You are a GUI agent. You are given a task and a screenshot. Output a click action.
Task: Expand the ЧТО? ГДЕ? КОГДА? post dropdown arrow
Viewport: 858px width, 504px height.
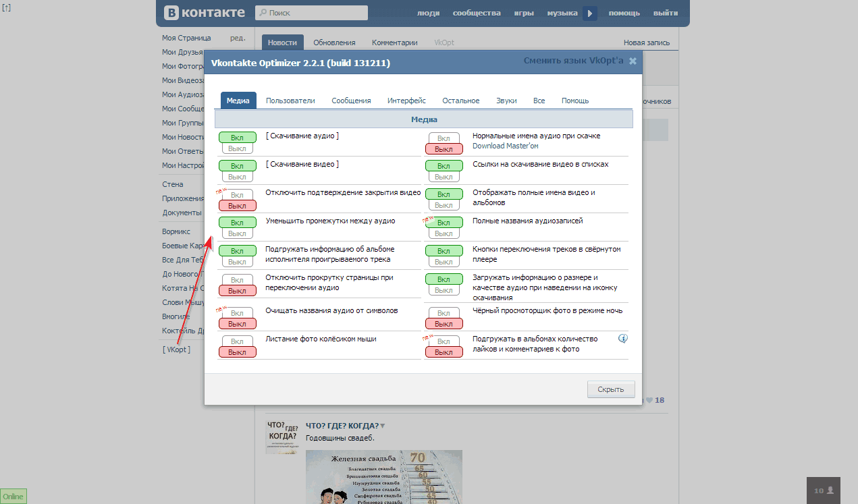point(382,426)
